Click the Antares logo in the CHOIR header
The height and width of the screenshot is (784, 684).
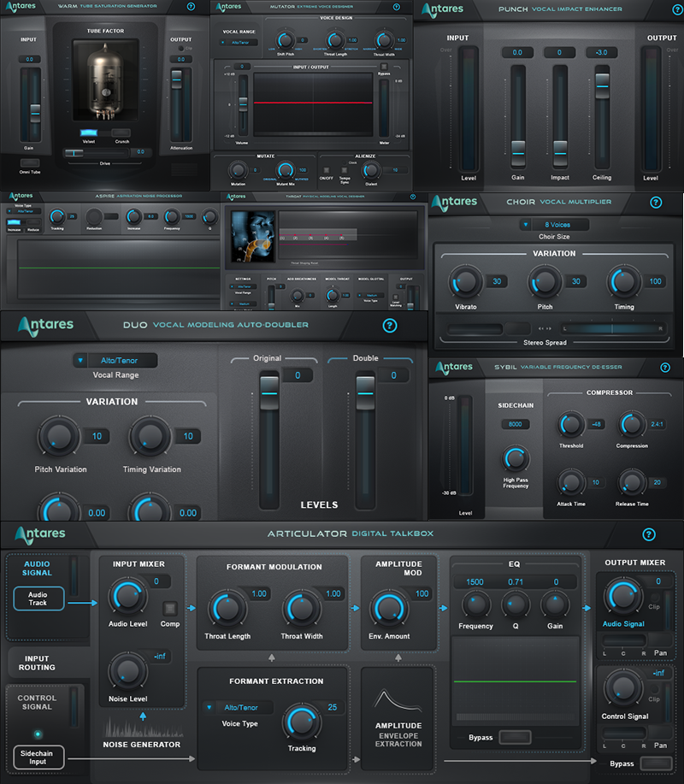pos(454,202)
